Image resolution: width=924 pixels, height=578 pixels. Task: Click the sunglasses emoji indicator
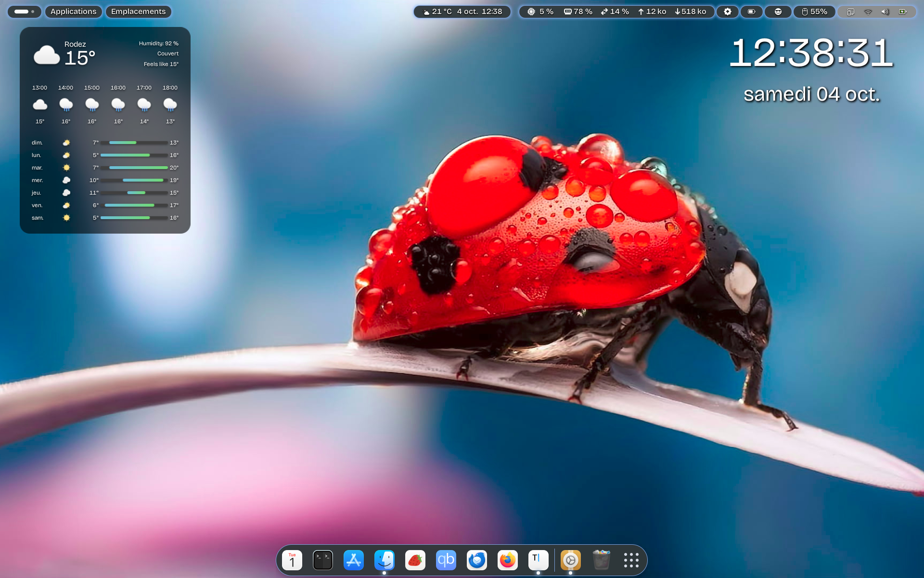778,12
